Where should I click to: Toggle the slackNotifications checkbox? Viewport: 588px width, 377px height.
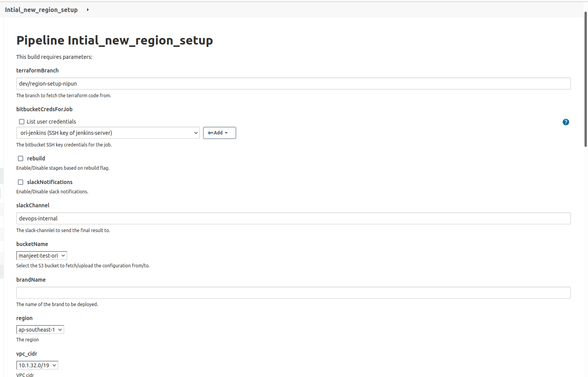point(21,182)
